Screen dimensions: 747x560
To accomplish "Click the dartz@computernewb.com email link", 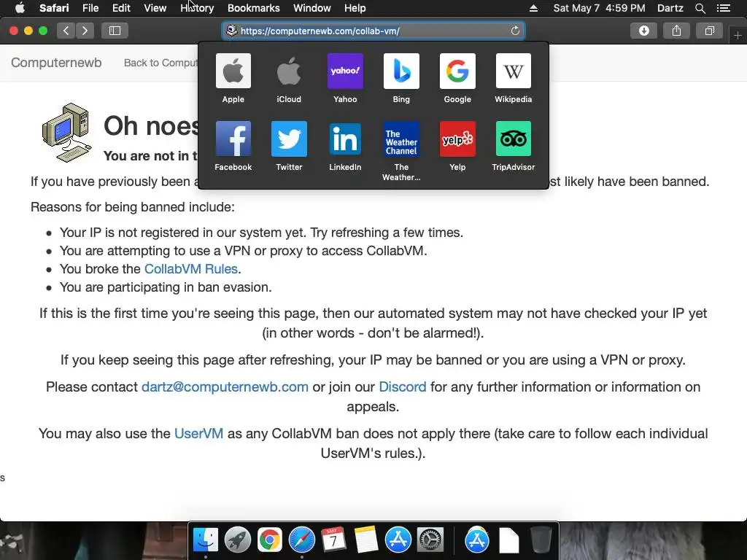I will click(225, 386).
